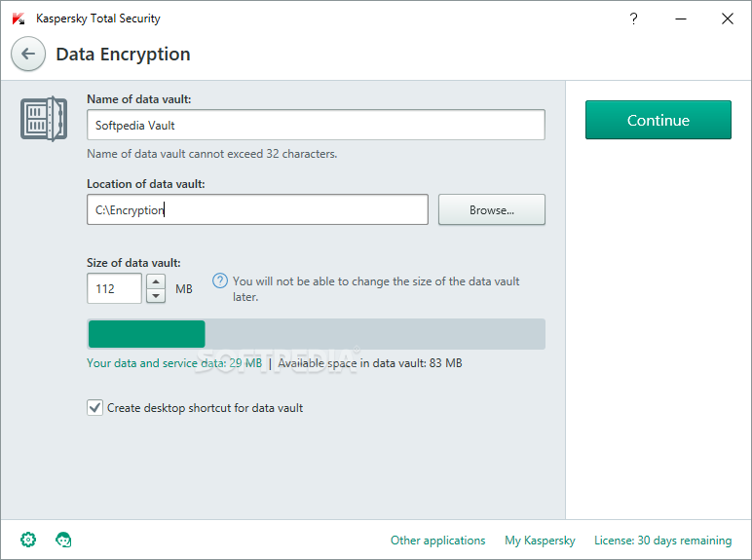Decrease vault size with the down arrow

[156, 296]
